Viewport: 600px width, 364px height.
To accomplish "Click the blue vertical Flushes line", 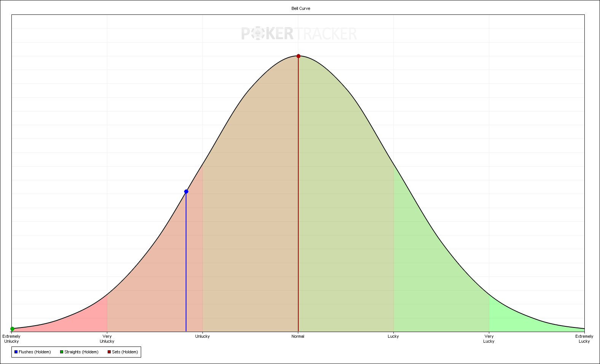I will (186, 262).
